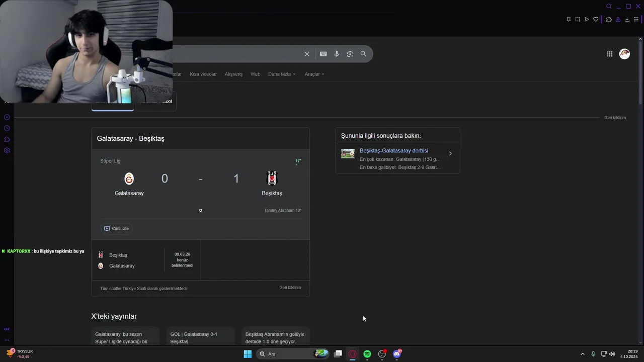Switch to Kısa videolar tab
Image resolution: width=644 pixels, height=362 pixels.
tap(203, 74)
